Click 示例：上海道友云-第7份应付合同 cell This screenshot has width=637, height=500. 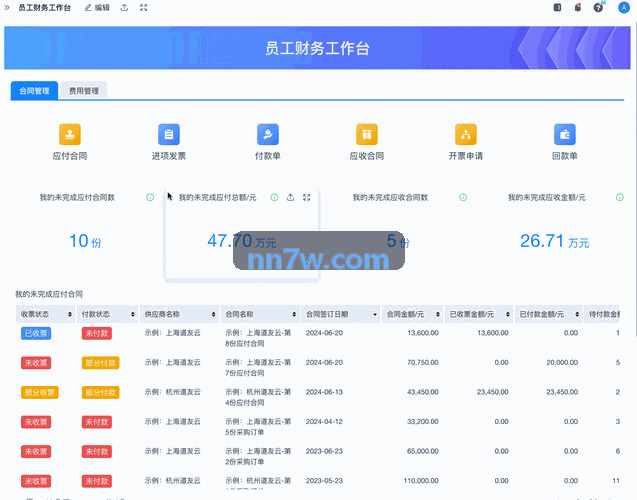tap(258, 368)
